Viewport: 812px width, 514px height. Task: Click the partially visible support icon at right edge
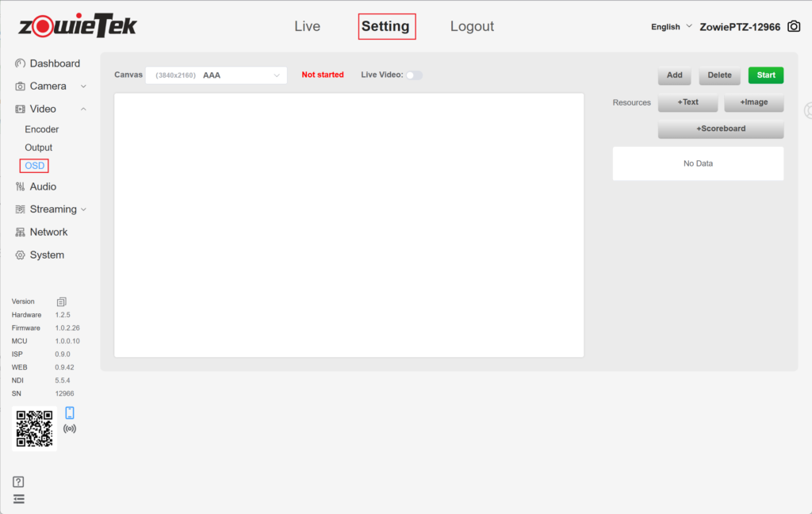(807, 110)
